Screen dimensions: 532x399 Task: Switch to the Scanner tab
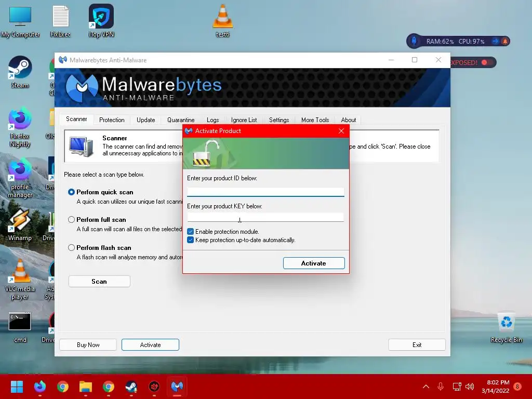[x=76, y=119]
